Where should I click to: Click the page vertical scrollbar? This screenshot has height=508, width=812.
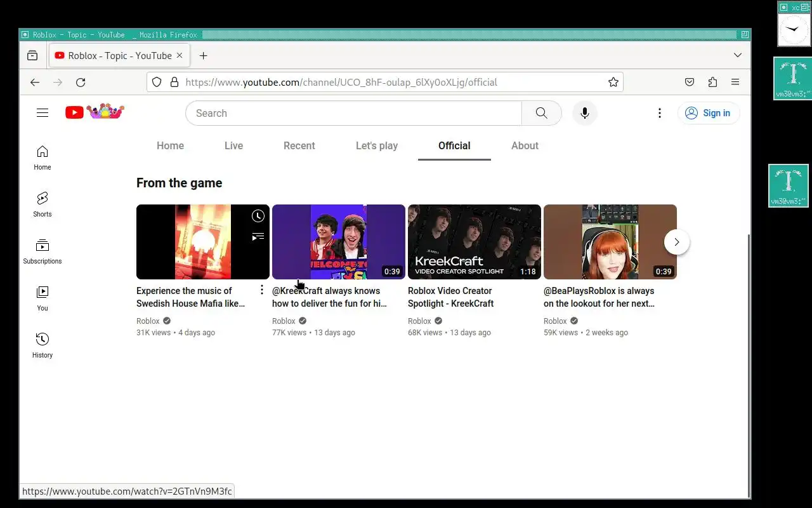pyautogui.click(x=749, y=365)
